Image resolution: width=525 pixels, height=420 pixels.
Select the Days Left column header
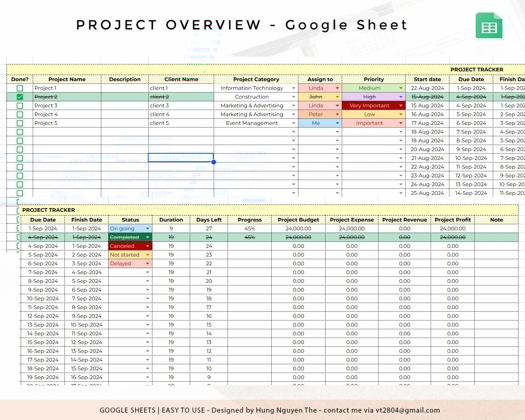pyautogui.click(x=209, y=220)
